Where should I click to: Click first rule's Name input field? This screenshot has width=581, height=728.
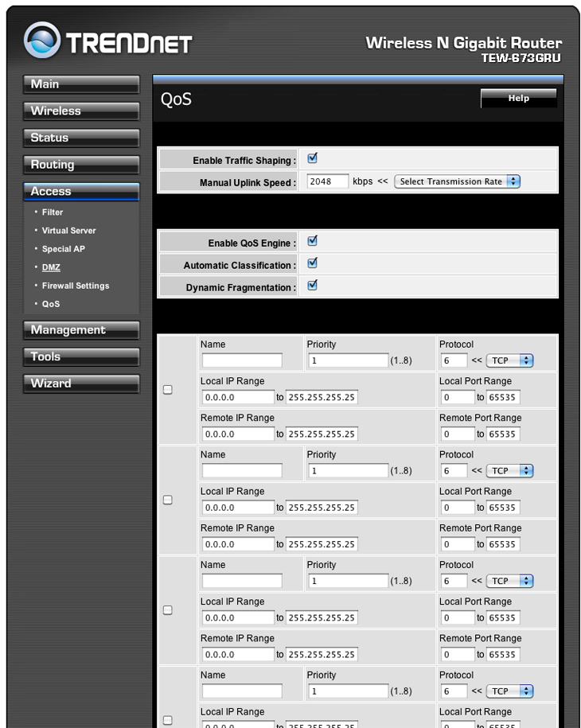pyautogui.click(x=242, y=360)
